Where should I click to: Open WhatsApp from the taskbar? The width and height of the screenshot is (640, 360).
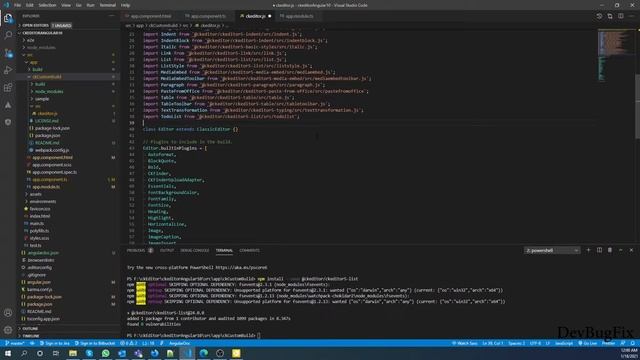[x=106, y=353]
